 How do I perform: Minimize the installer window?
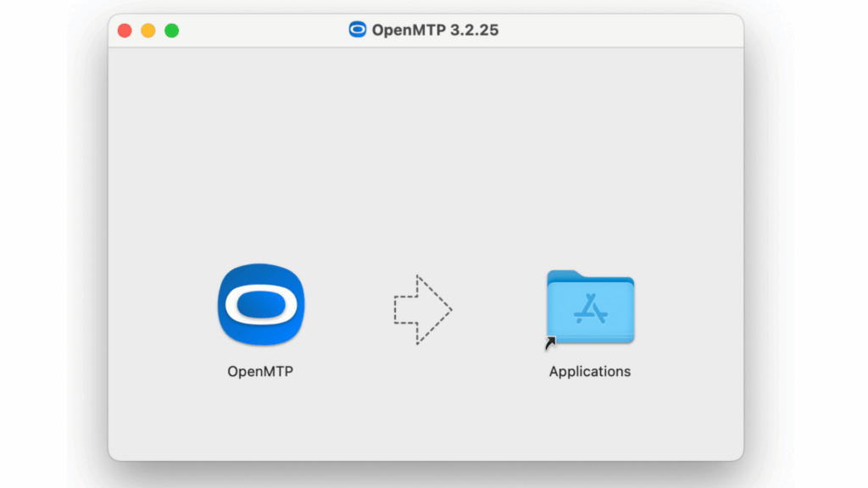(x=147, y=29)
